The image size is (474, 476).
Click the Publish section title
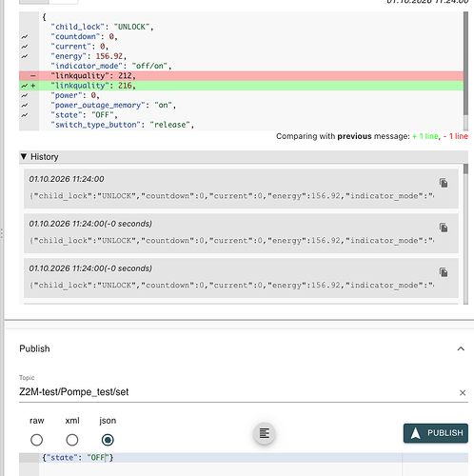pos(34,348)
